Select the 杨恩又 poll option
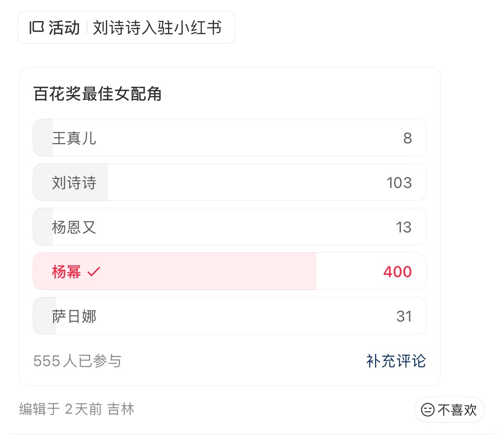This screenshot has height=445, width=504. point(230,227)
